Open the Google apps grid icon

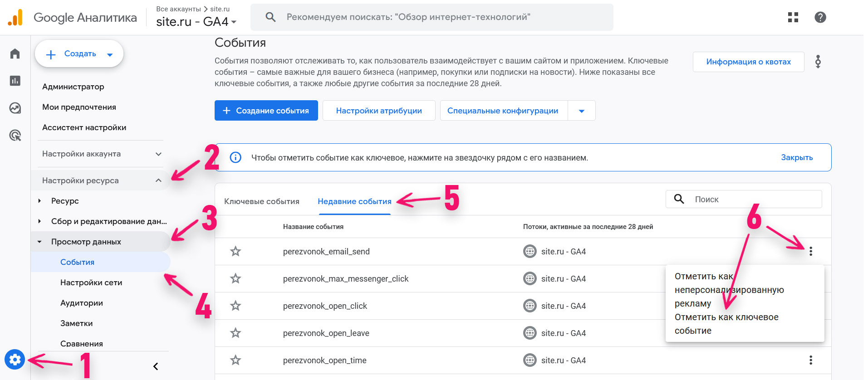(x=792, y=17)
